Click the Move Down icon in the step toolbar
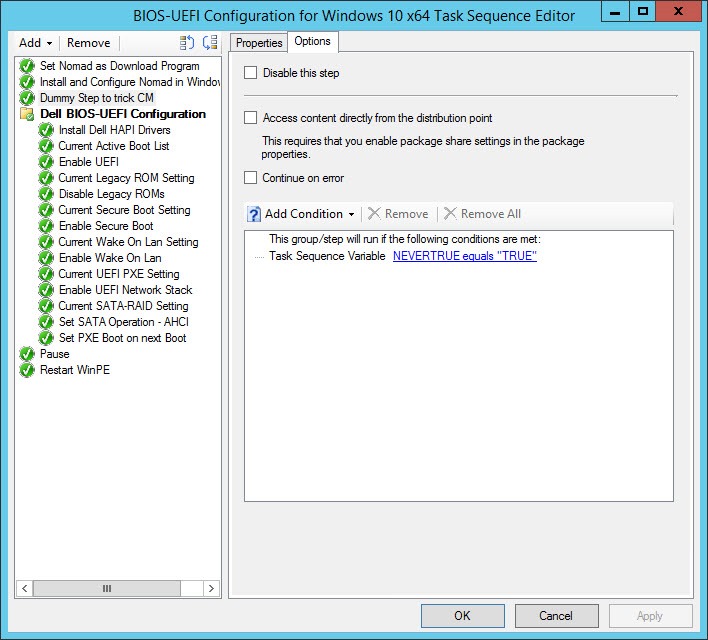This screenshot has width=708, height=640. (209, 43)
